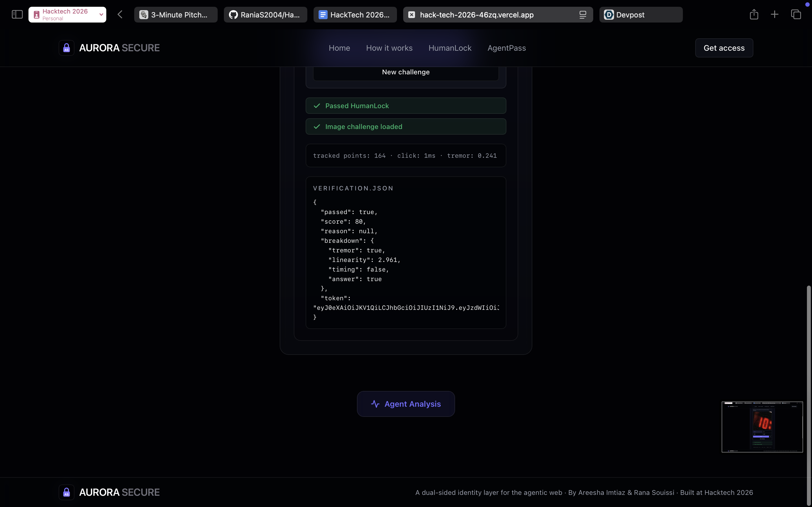Click the Aurora Secure lock logo in header
This screenshot has width=812, height=507.
point(67,48)
